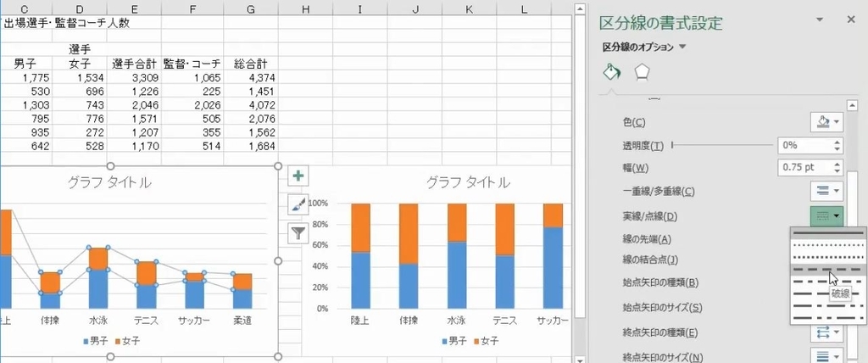The image size is (868, 363).
Task: Open the Effects pentagon tab
Action: 642,72
